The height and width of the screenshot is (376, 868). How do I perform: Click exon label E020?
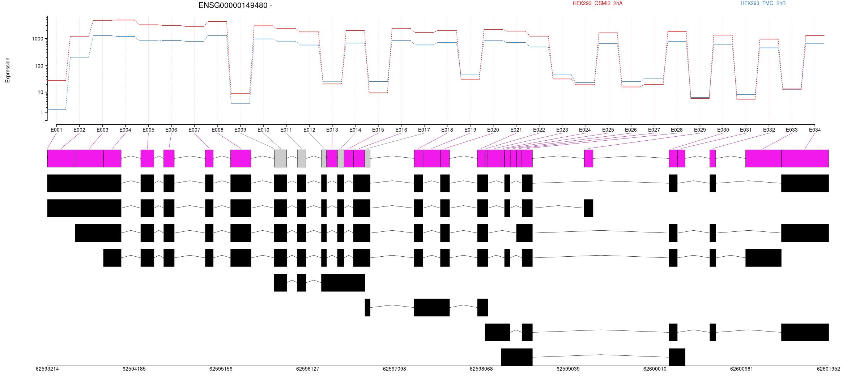(493, 130)
